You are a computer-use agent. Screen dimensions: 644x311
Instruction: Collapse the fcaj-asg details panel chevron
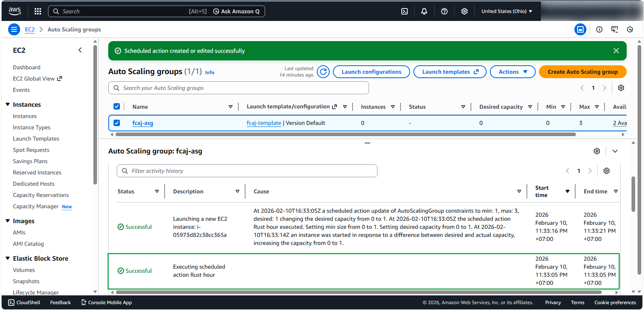click(x=615, y=151)
